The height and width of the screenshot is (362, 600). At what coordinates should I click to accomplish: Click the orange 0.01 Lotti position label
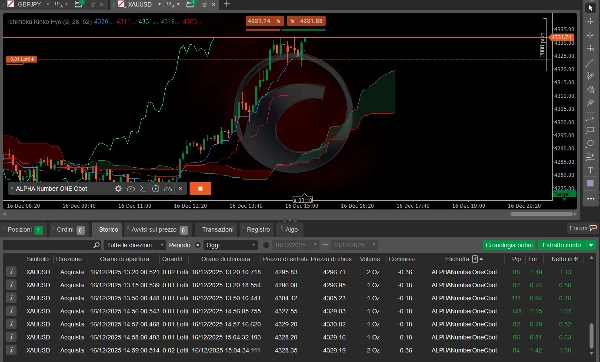[21, 59]
